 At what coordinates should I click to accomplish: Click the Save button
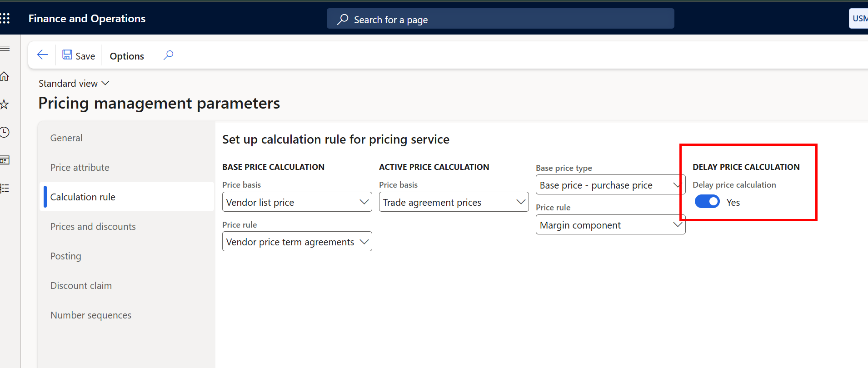[79, 55]
